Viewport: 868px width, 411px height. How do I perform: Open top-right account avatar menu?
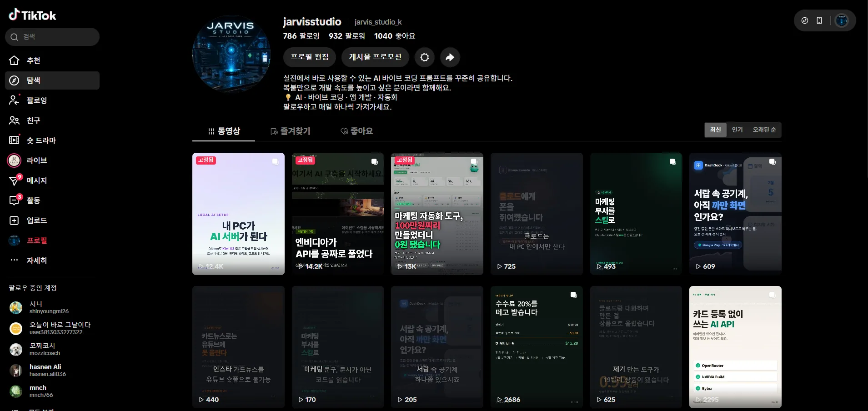[842, 20]
